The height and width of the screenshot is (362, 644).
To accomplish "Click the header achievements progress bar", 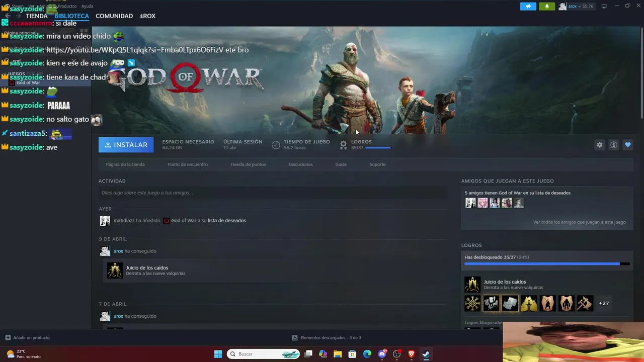I will coord(378,148).
